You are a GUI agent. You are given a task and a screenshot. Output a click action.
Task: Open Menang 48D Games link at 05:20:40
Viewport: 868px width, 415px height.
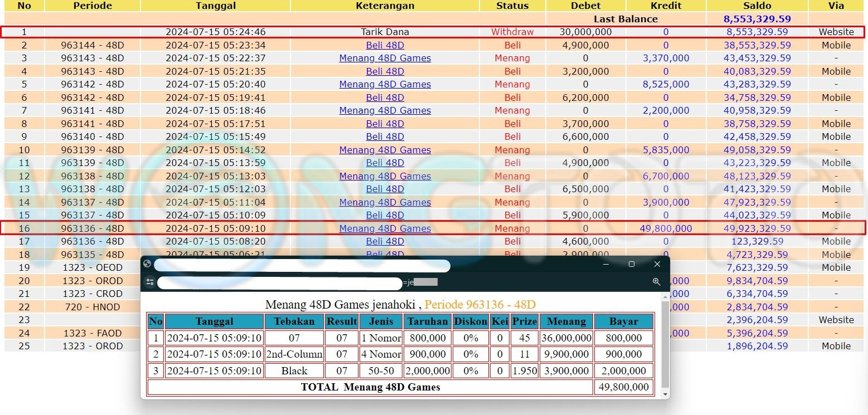[385, 84]
